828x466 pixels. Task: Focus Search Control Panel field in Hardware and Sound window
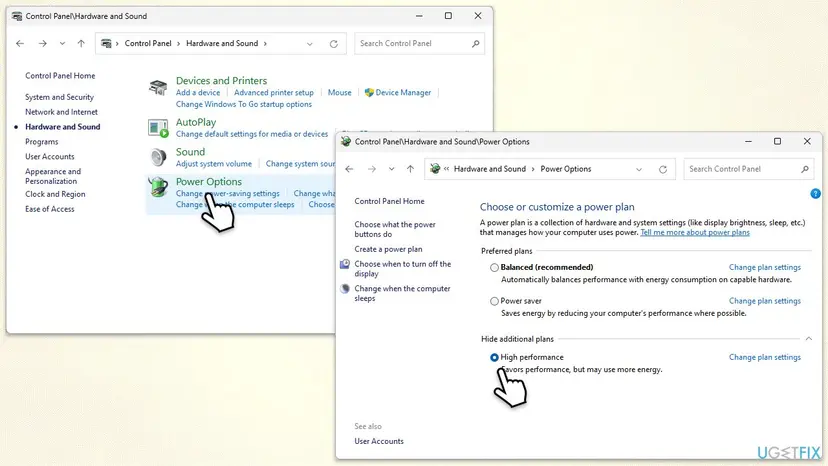pos(419,43)
